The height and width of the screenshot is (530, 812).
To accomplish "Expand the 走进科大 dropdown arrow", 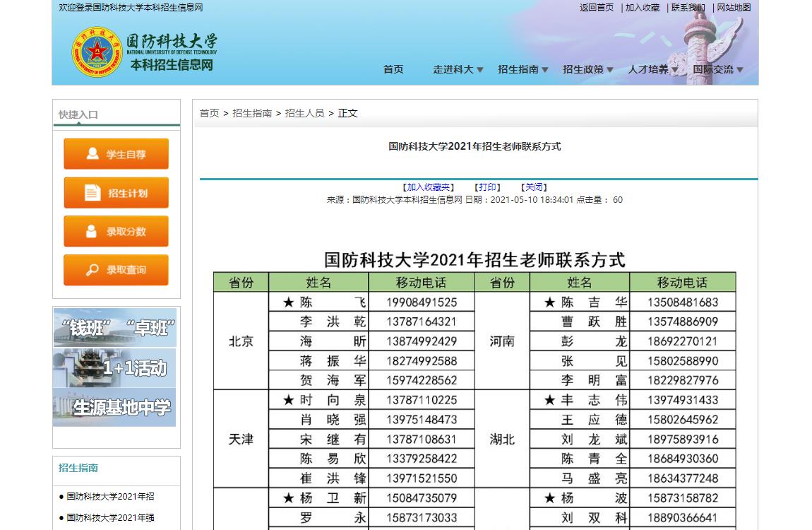I will pos(480,70).
